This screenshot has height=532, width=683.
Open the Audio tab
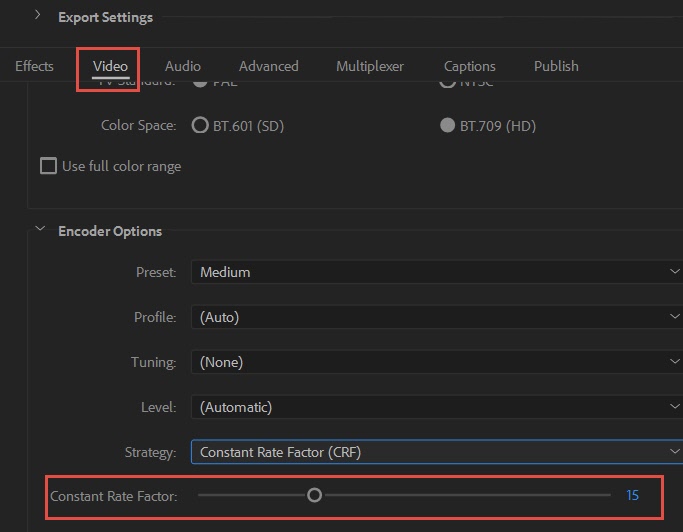[x=183, y=66]
